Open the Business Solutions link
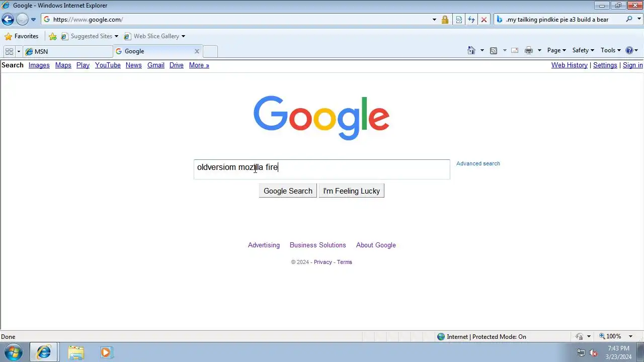The width and height of the screenshot is (644, 362). [318, 245]
